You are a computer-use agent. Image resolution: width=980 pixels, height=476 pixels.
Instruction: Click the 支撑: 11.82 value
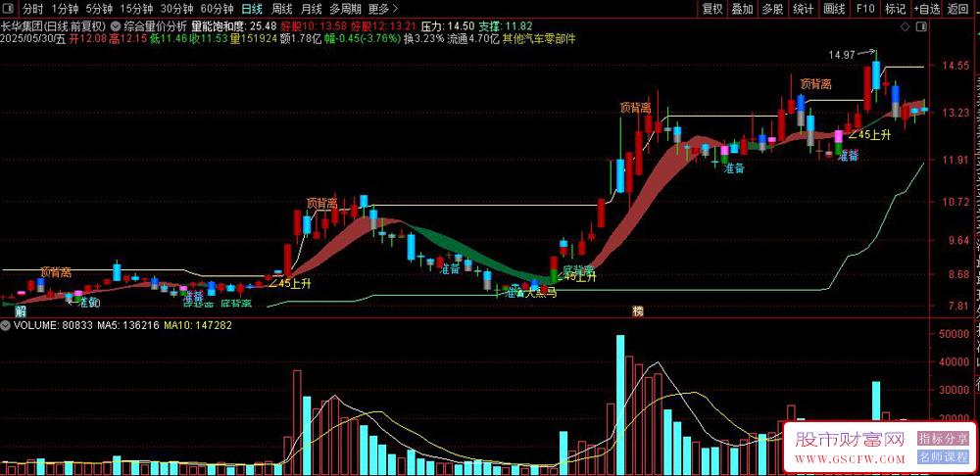click(x=506, y=26)
